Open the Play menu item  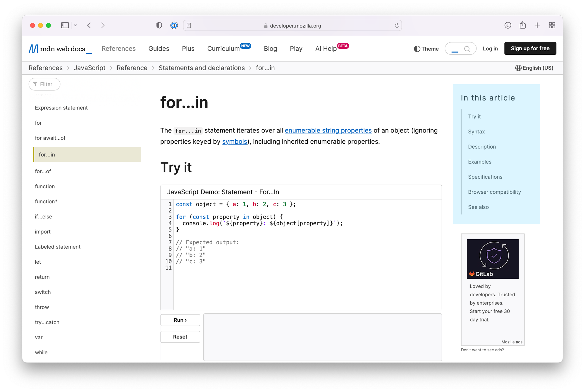click(296, 49)
